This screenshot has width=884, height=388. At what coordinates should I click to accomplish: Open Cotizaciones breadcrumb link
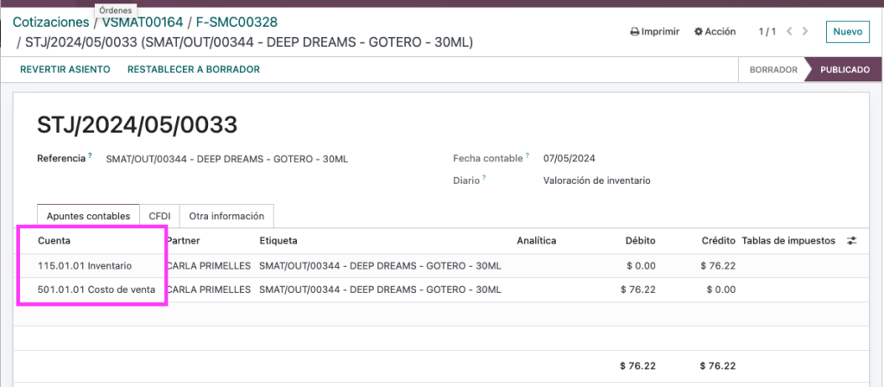pyautogui.click(x=51, y=23)
